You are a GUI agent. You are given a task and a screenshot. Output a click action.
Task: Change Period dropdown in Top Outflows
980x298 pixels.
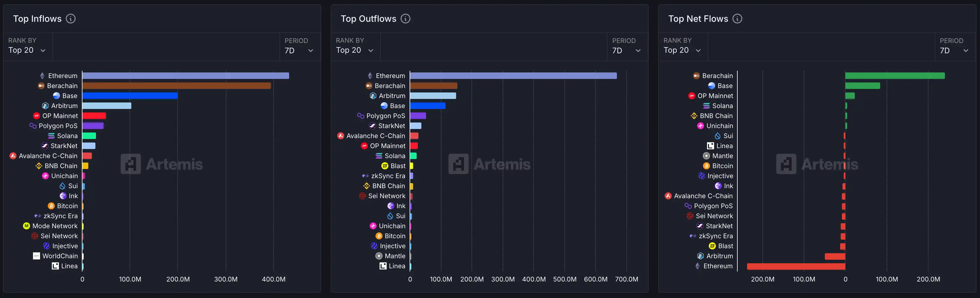coord(627,51)
